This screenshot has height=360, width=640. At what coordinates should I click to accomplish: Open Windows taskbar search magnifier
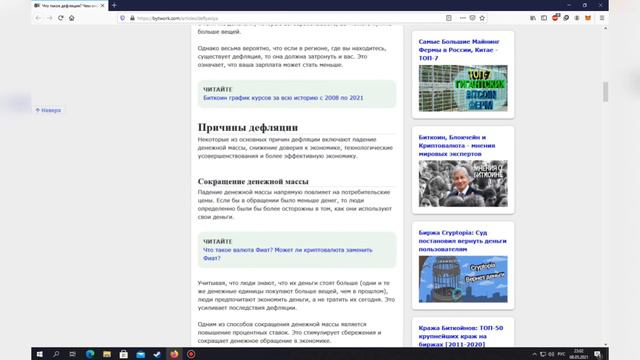coord(56,354)
